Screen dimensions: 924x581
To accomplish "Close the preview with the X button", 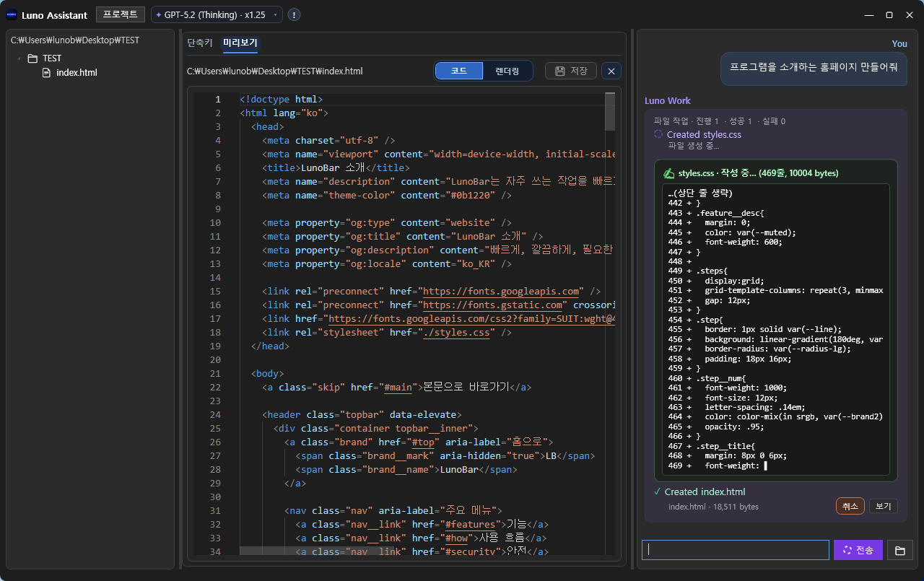I will coord(611,71).
